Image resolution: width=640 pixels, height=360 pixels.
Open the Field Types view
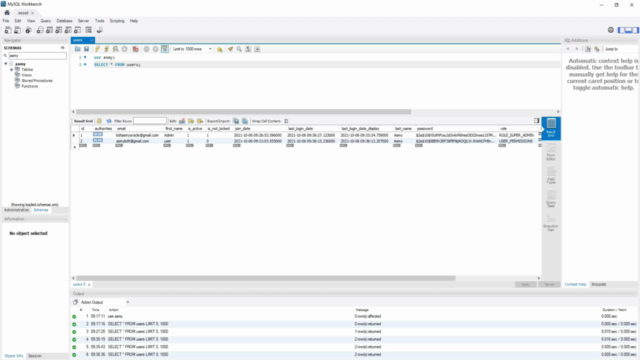pos(551,176)
